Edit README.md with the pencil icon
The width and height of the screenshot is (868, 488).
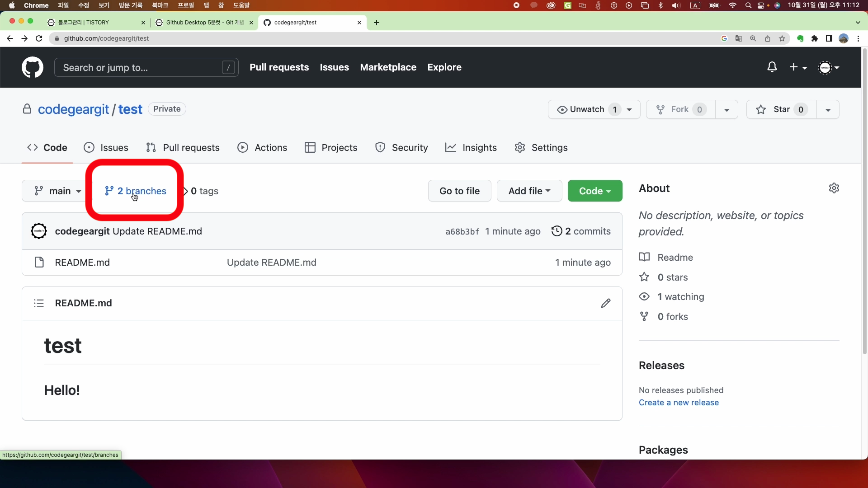click(x=606, y=303)
